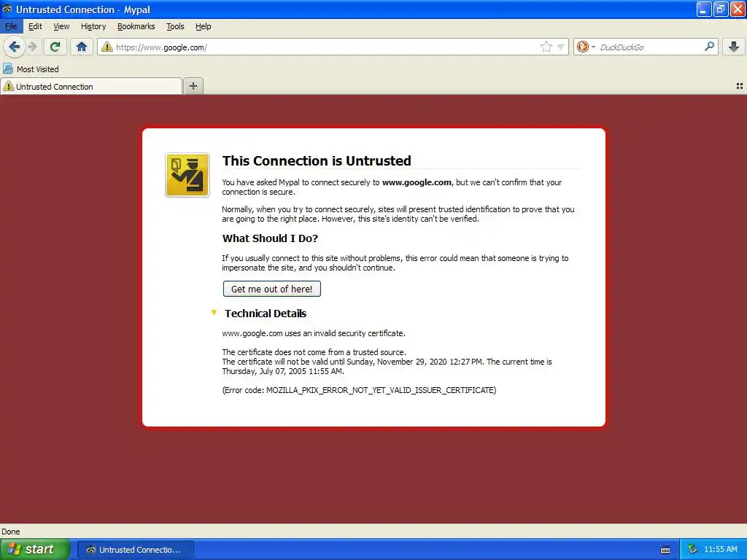Bookmark this page with the star icon
Image resolution: width=747 pixels, height=560 pixels.
click(x=546, y=47)
